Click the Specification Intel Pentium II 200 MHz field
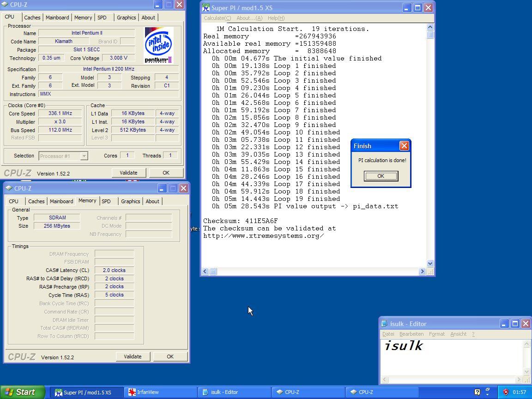This screenshot has height=399, width=532. 109,69
